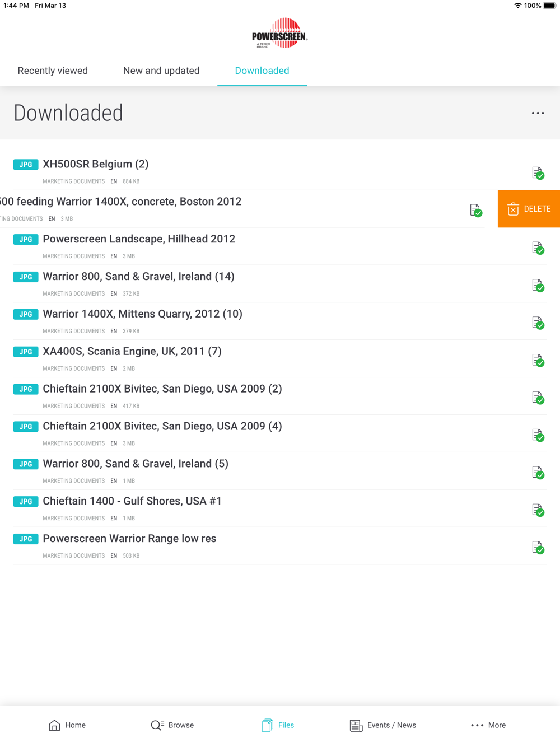The image size is (560, 747).
Task: Open the Downloaded section three-dot options menu
Action: tap(538, 113)
